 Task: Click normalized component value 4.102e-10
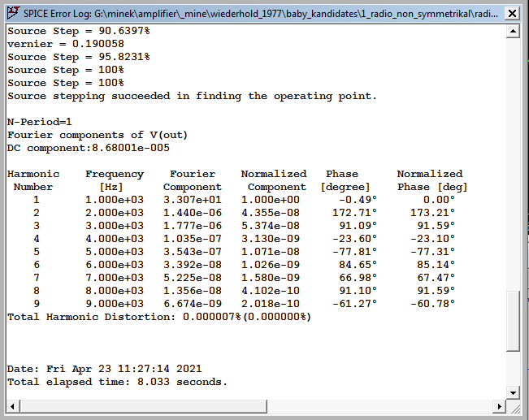point(271,291)
